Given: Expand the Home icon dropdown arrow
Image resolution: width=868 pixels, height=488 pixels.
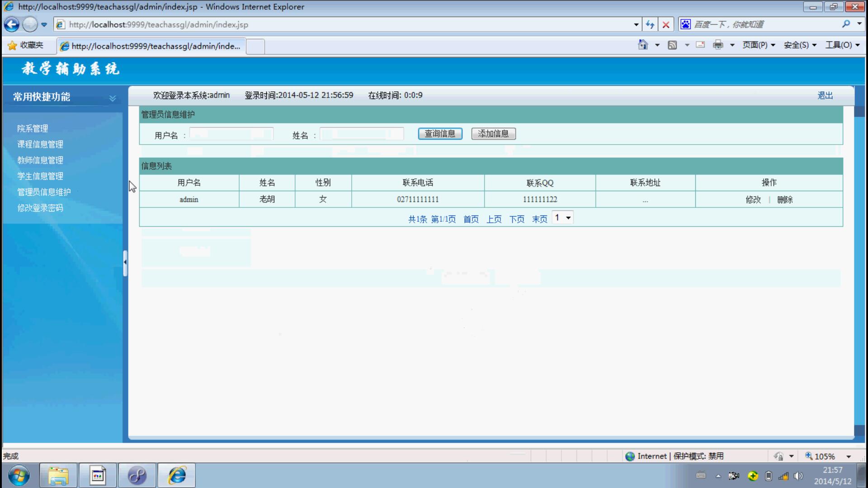Looking at the screenshot, I should point(657,45).
